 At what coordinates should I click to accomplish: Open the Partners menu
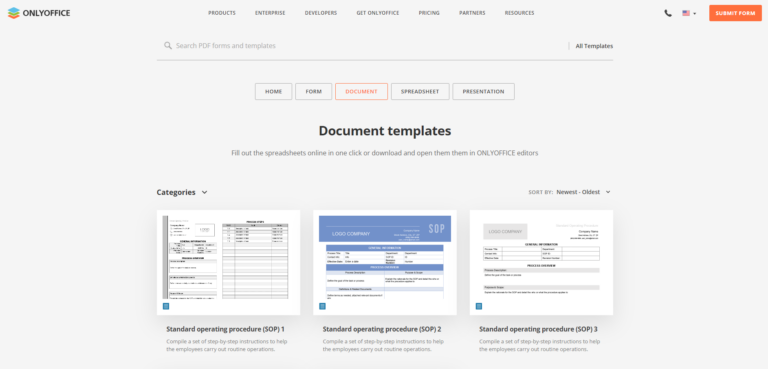(472, 13)
